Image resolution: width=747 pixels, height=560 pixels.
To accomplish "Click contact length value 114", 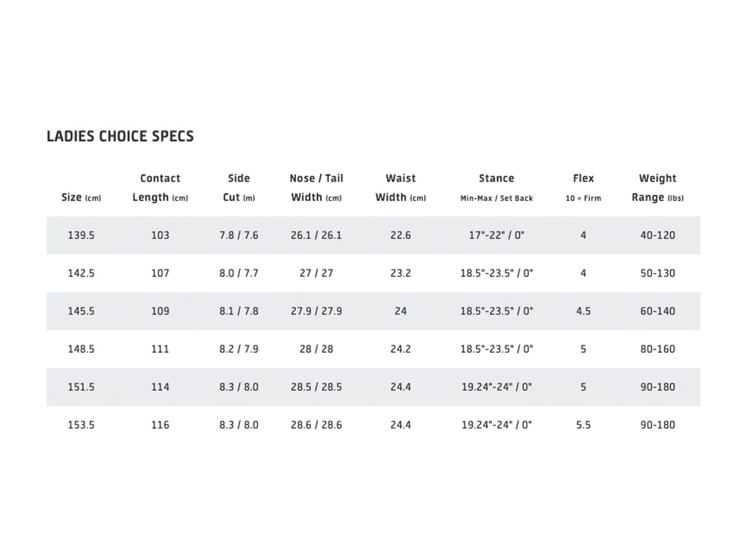I will [x=160, y=387].
